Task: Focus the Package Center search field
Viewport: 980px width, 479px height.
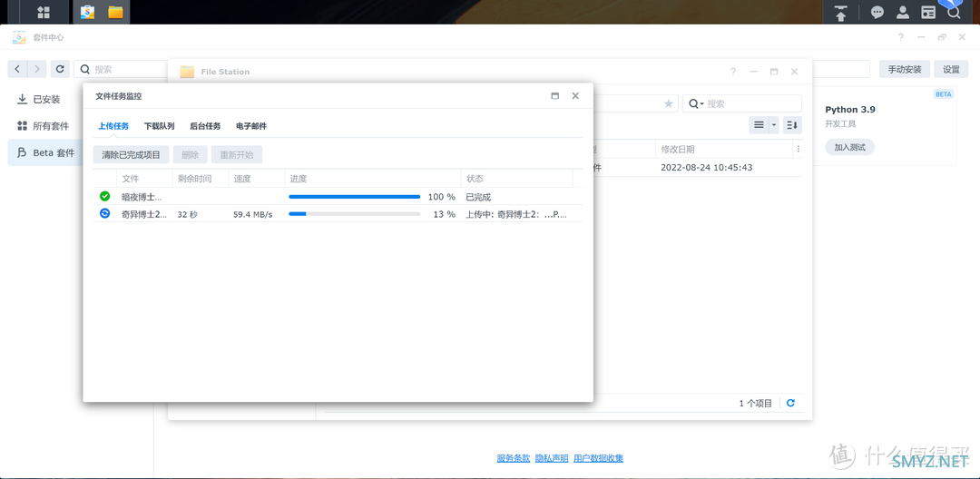Action: pyautogui.click(x=122, y=69)
